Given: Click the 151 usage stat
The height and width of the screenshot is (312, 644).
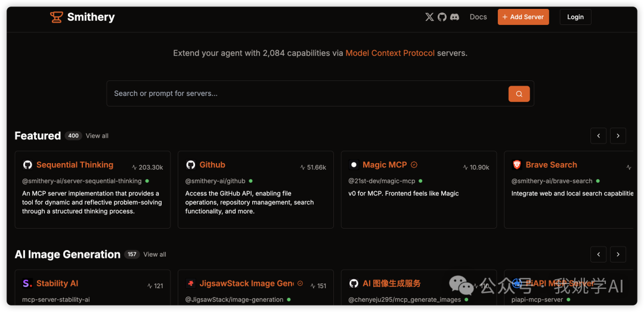Looking at the screenshot, I should [318, 286].
